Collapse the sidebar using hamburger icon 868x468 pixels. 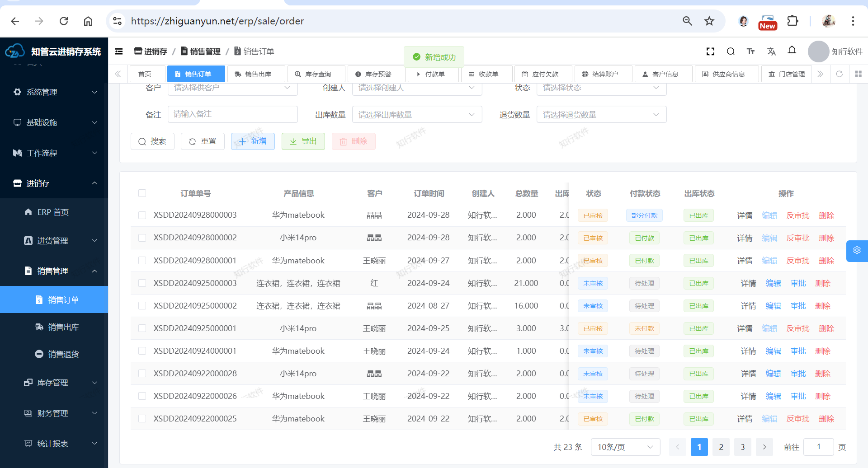(x=119, y=51)
